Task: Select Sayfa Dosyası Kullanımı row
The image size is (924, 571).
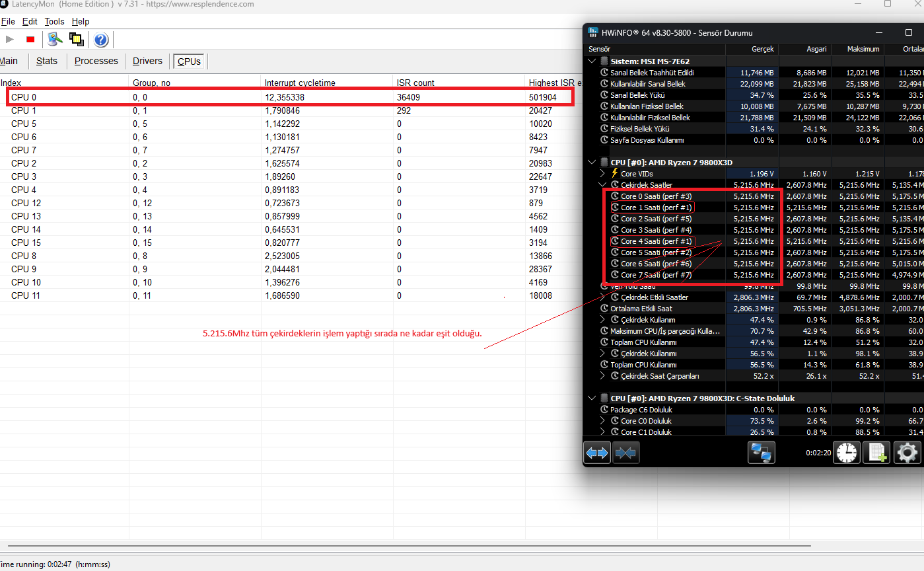Action: click(754, 140)
